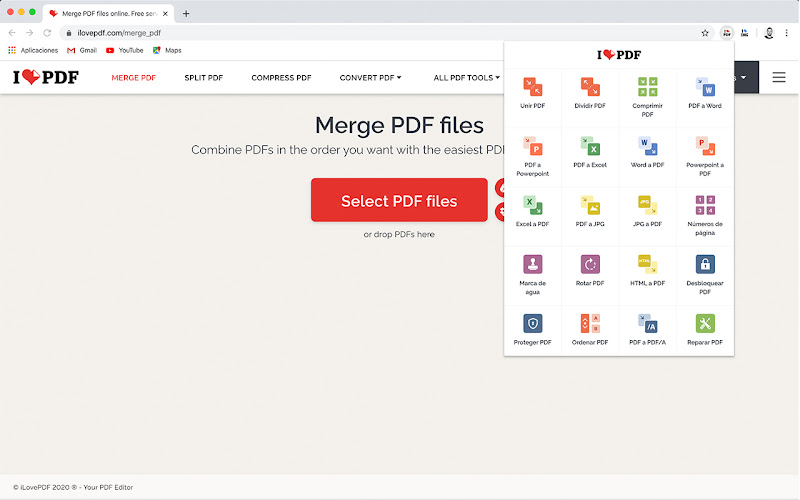The image size is (800, 500).
Task: Select the JPG a PDF tool
Action: (x=647, y=211)
